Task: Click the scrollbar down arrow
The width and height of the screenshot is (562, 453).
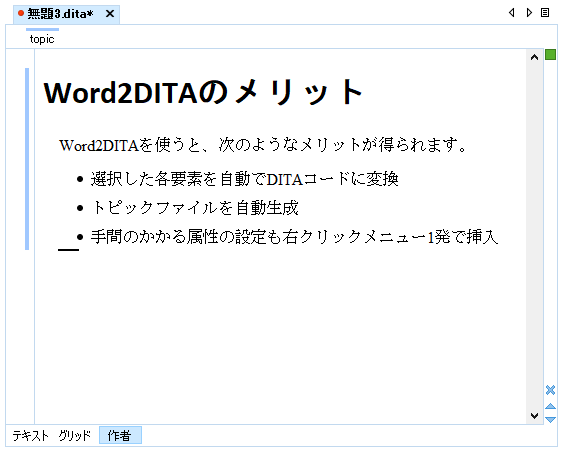Action: click(534, 415)
